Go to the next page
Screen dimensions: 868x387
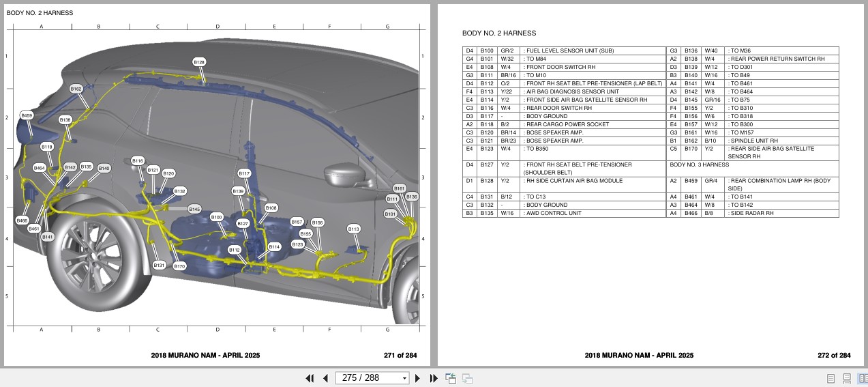coord(418,378)
